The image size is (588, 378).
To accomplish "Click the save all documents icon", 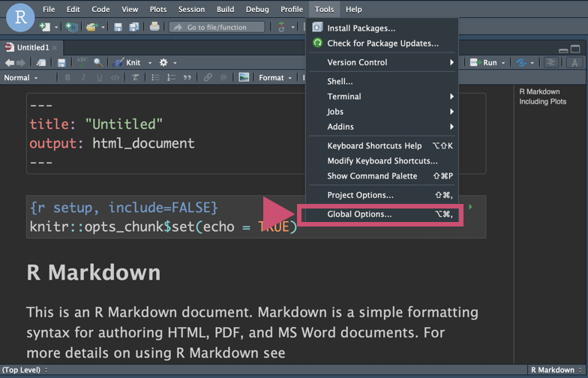I will (133, 27).
